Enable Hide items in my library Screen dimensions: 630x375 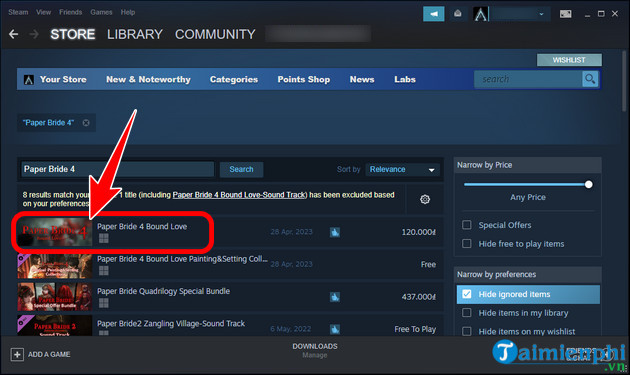466,313
